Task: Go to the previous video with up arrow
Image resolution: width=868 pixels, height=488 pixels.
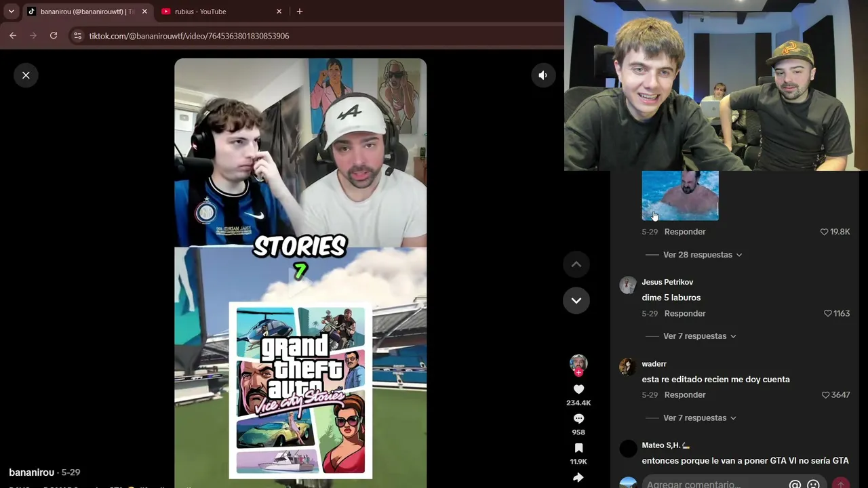Action: pos(576,264)
